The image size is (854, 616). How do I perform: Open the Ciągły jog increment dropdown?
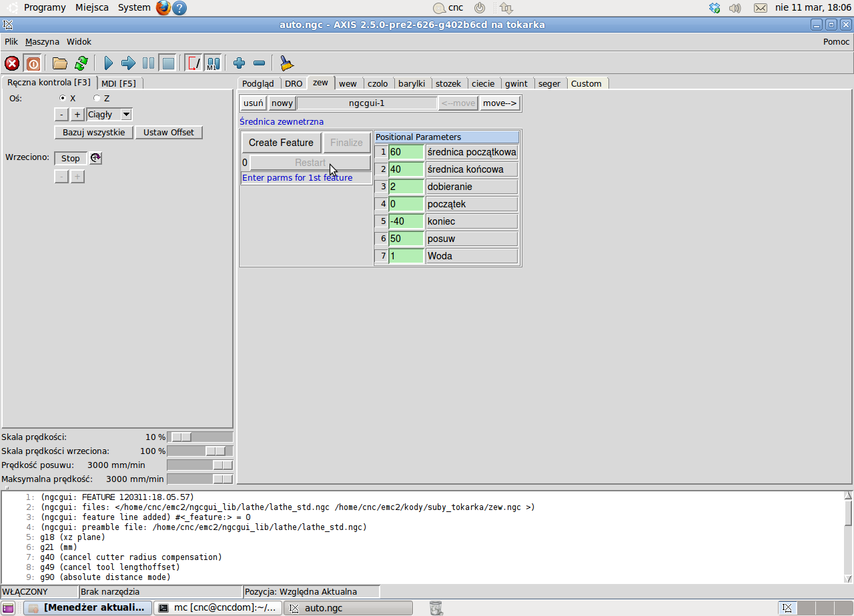[109, 115]
